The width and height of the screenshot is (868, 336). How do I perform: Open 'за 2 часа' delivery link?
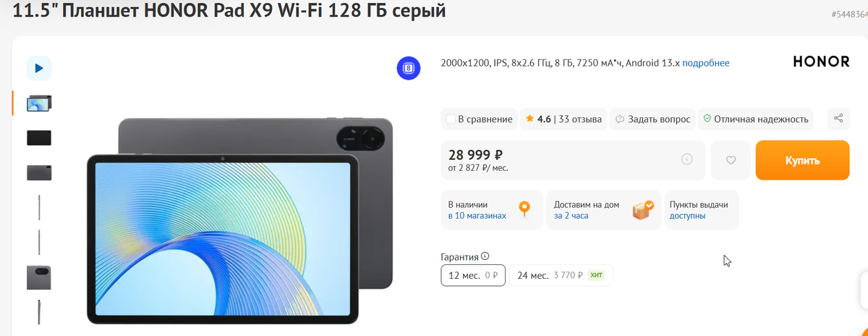point(572,216)
